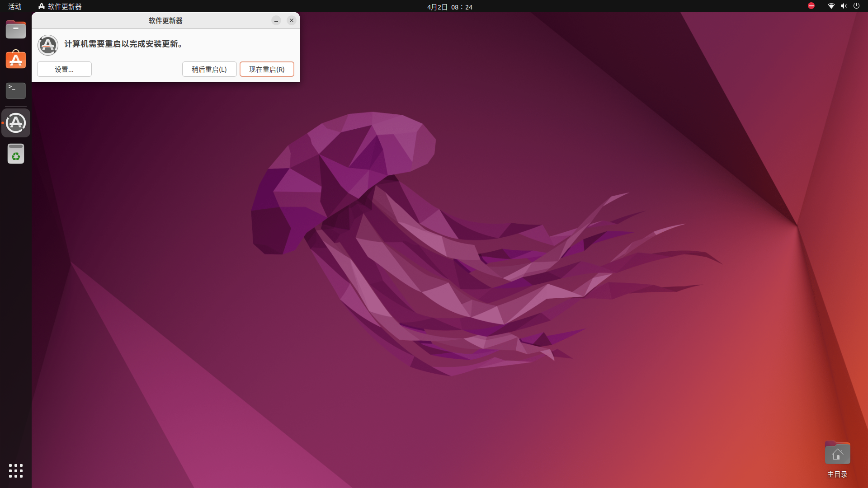The height and width of the screenshot is (488, 868).
Task: Minimize the 软件更新器 dialog
Action: [276, 20]
